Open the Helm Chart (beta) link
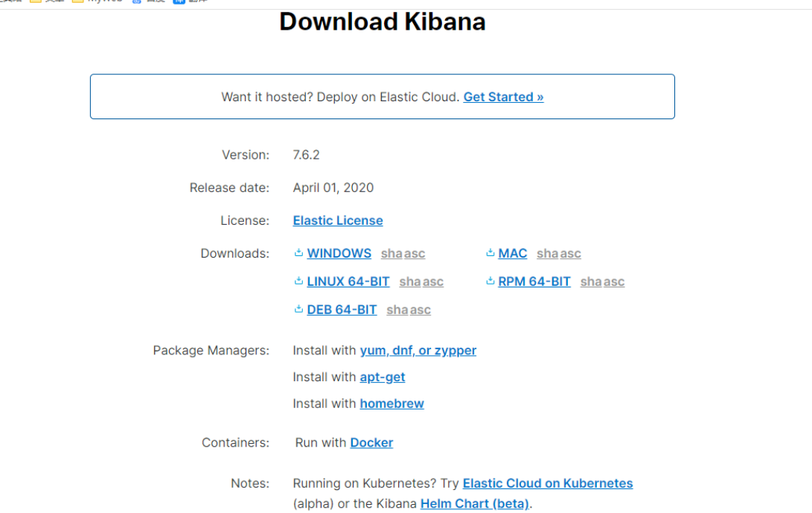The image size is (812, 513). [x=474, y=504]
